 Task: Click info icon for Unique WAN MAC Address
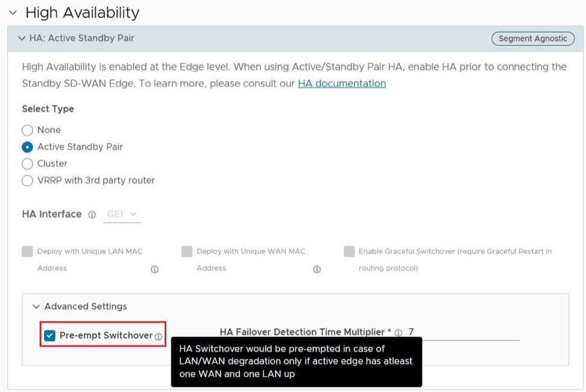[x=317, y=270]
